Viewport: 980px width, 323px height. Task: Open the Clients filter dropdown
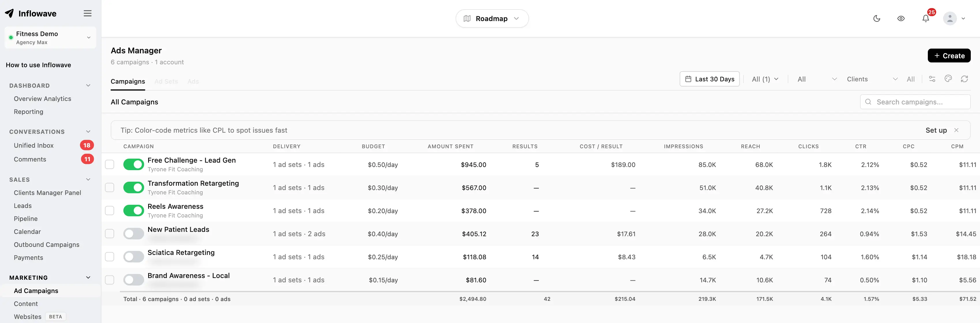point(872,79)
